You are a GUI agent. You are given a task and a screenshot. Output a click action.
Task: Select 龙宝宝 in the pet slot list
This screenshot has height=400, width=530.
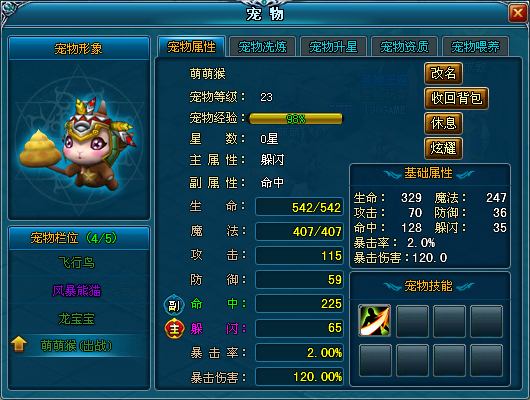[x=77, y=319]
